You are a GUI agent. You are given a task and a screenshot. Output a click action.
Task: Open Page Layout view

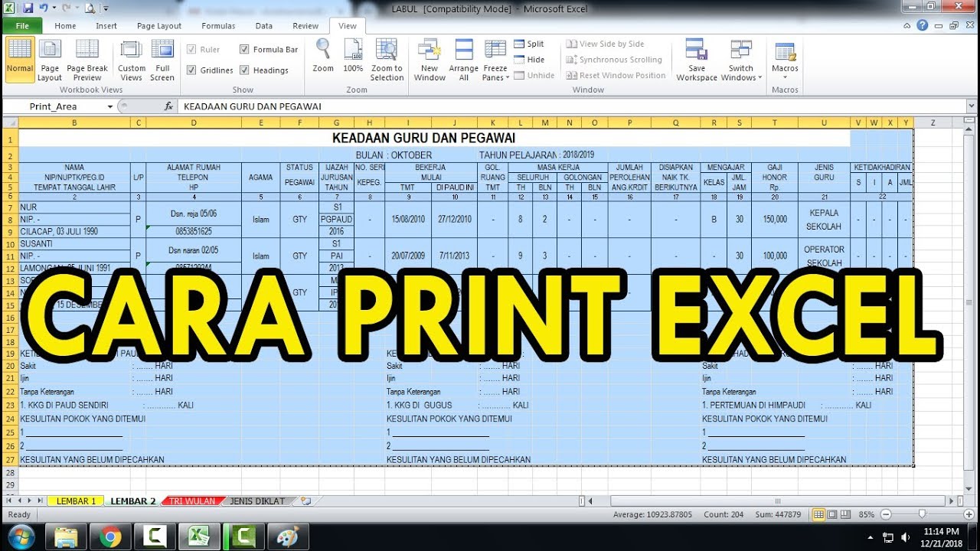50,60
